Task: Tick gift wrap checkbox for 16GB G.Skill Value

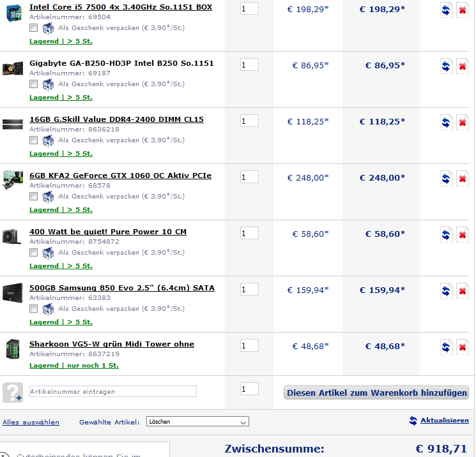Action: pos(34,140)
